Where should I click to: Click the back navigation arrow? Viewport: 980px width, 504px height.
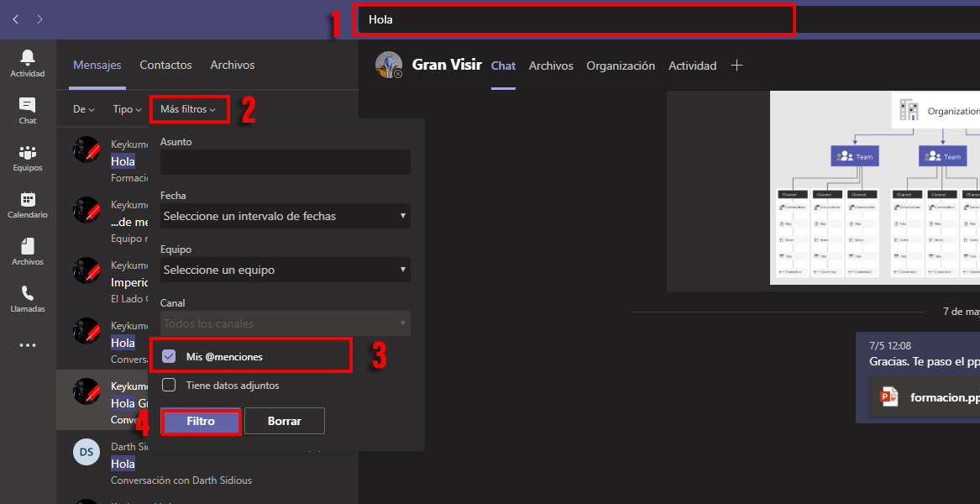pos(15,18)
